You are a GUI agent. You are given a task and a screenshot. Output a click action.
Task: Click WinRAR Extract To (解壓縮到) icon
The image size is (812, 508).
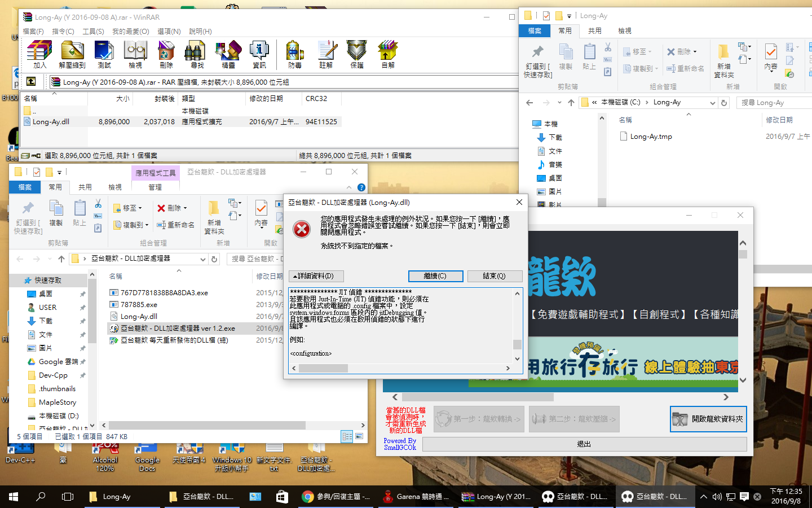coord(72,55)
